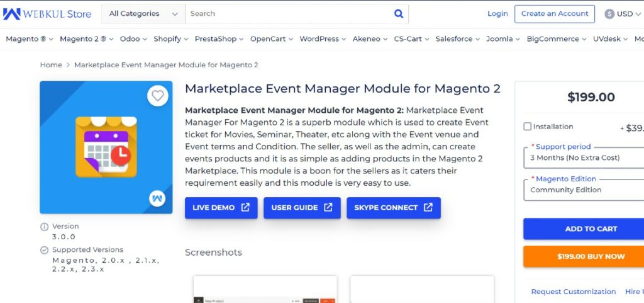The height and width of the screenshot is (303, 644).
Task: Click the Version info icon
Action: coord(44,227)
